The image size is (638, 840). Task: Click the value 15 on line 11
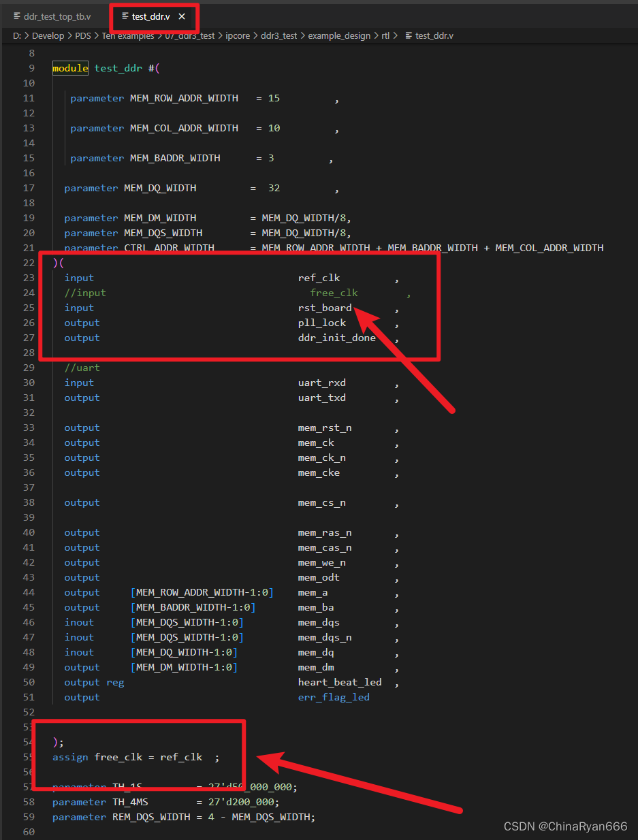[x=274, y=98]
